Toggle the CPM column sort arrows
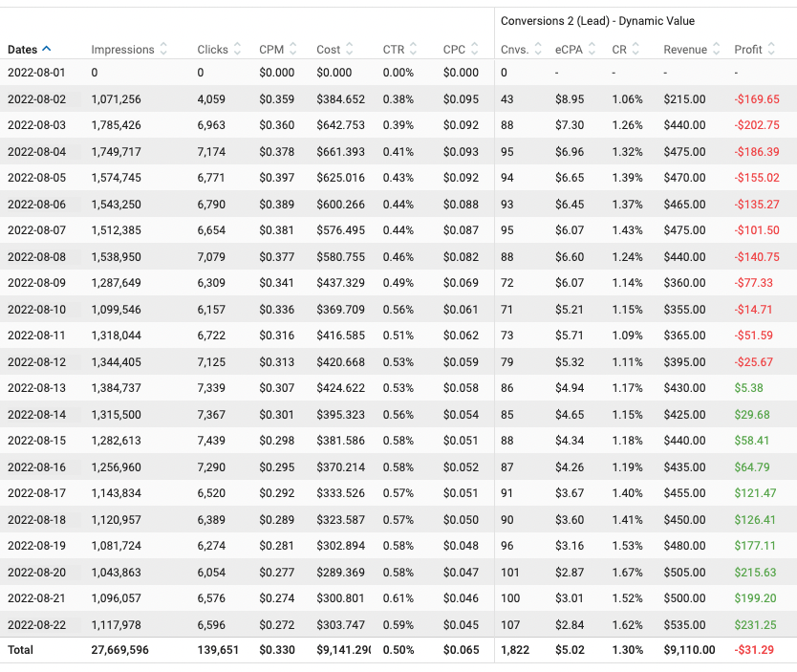The image size is (797, 672). [292, 50]
